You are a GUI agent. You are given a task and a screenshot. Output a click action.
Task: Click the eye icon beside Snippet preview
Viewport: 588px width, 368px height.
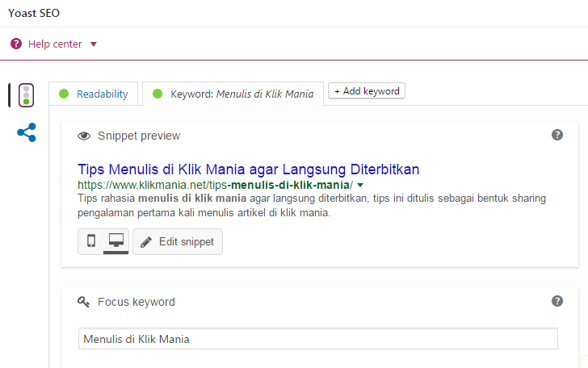coord(84,136)
